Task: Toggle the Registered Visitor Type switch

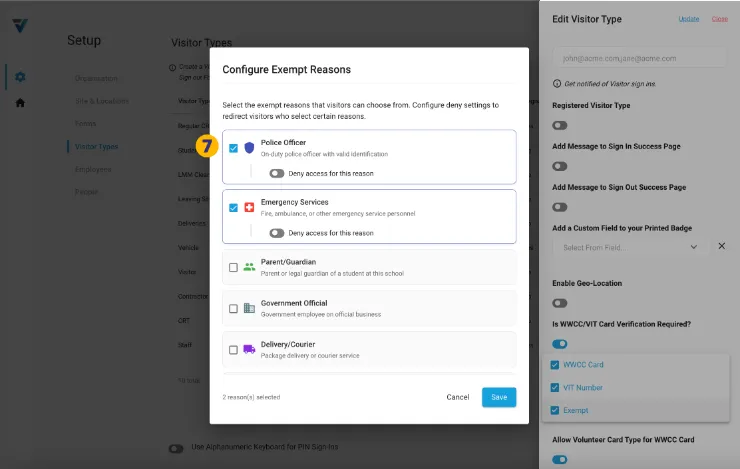Action: (560, 125)
